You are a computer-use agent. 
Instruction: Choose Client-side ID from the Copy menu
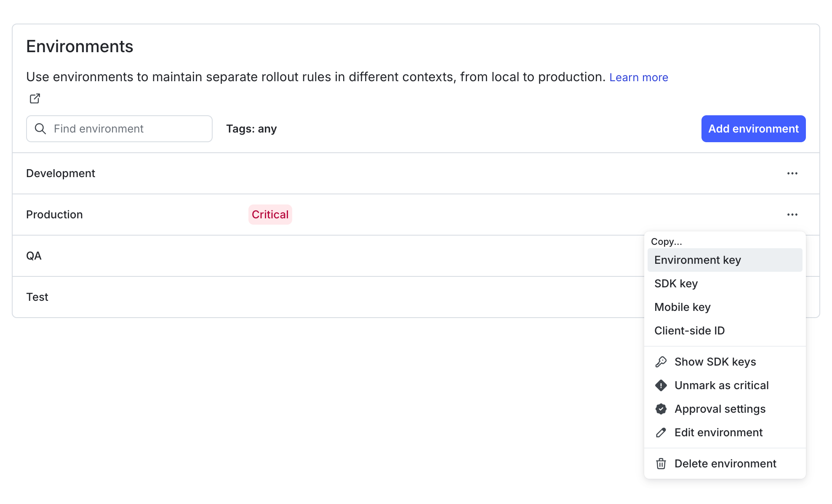pyautogui.click(x=689, y=330)
